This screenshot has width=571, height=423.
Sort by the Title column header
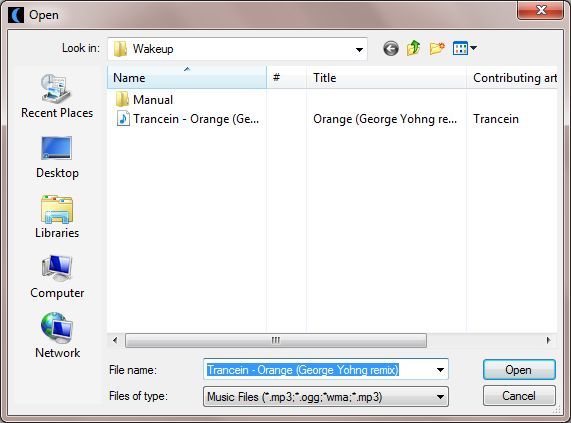386,78
